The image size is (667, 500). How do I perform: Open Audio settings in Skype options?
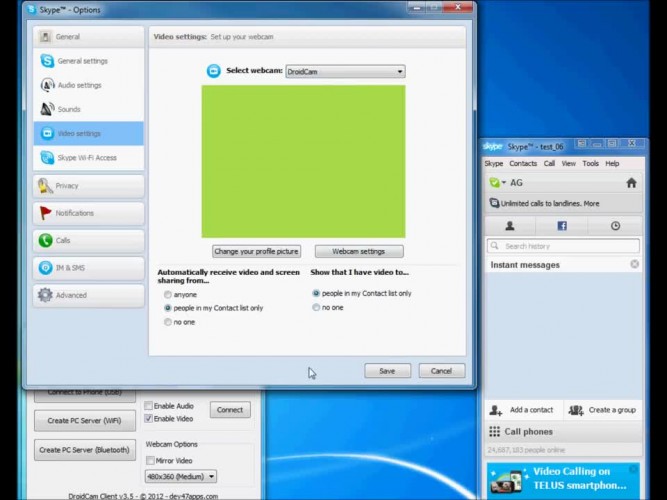click(88, 85)
